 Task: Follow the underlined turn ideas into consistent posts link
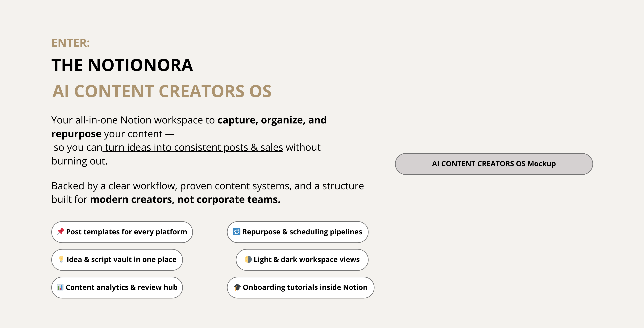[x=194, y=147]
